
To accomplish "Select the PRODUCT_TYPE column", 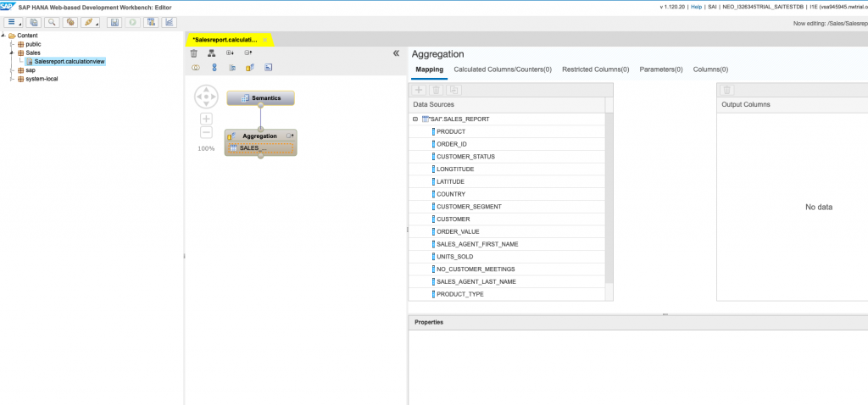I will tap(507, 294).
